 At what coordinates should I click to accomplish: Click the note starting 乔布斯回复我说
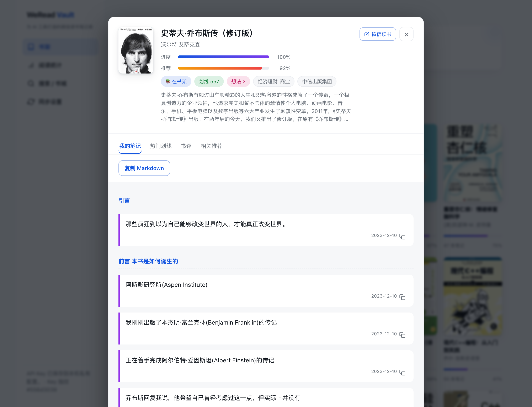point(266,397)
